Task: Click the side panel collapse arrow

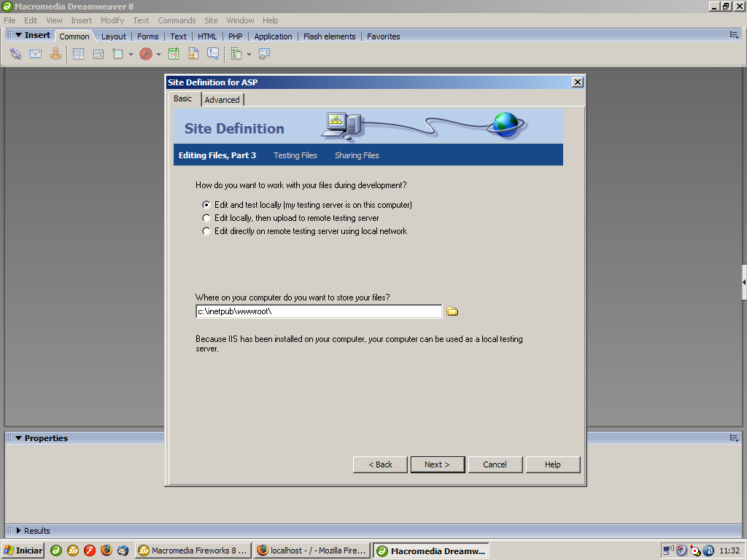Action: click(x=744, y=282)
